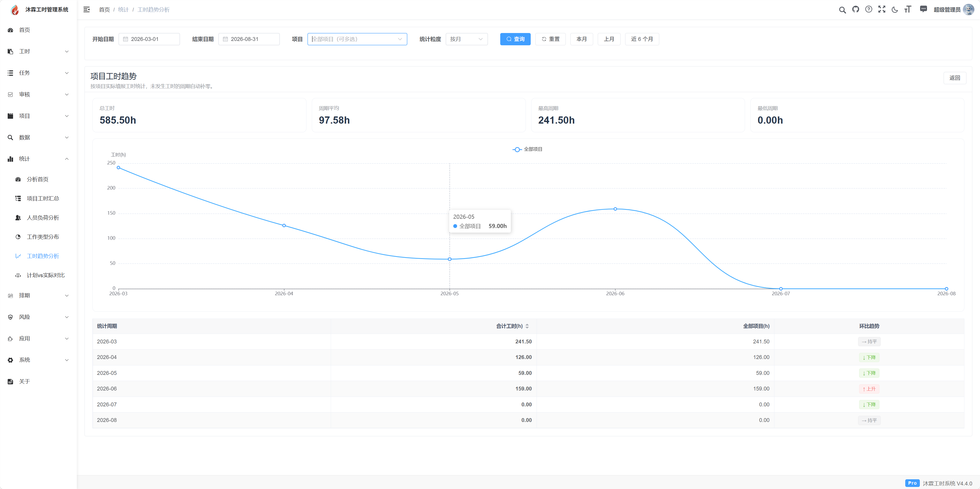Viewport: 980px width, 489px height.
Task: Expand the 风险 sidebar menu
Action: 38,317
